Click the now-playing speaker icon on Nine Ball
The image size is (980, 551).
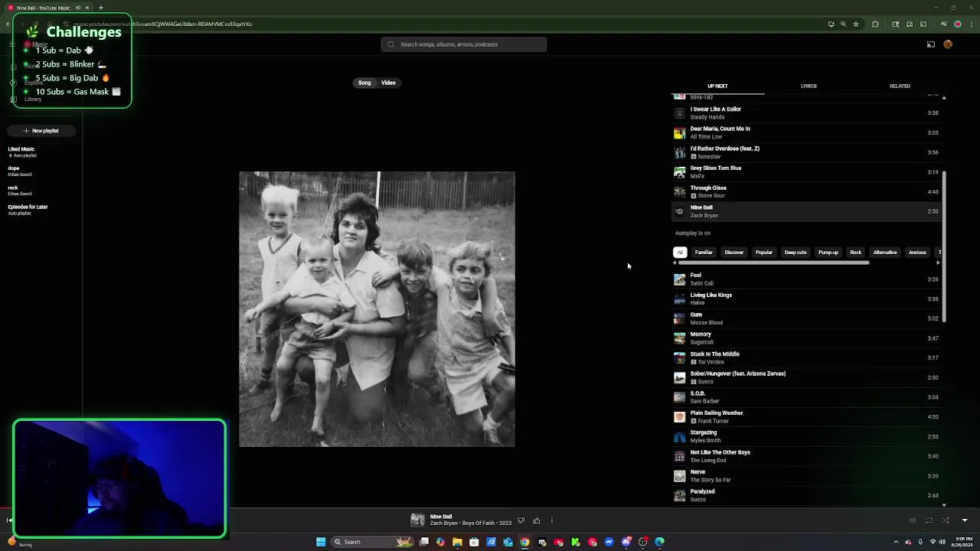click(679, 211)
